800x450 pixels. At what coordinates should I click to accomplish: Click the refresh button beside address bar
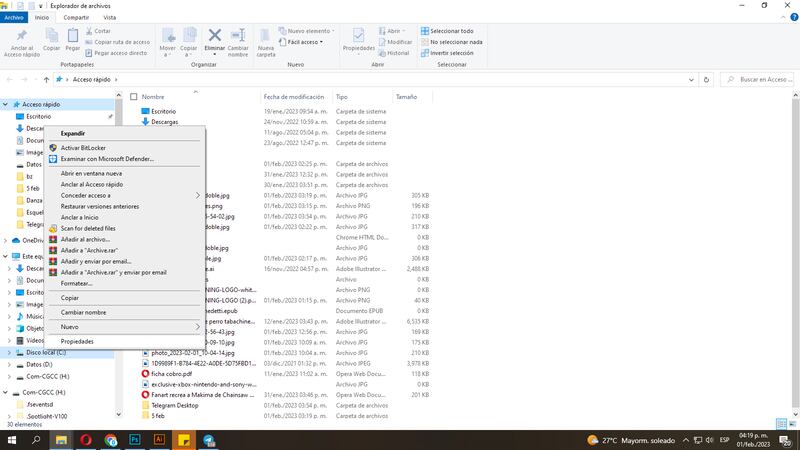point(706,80)
